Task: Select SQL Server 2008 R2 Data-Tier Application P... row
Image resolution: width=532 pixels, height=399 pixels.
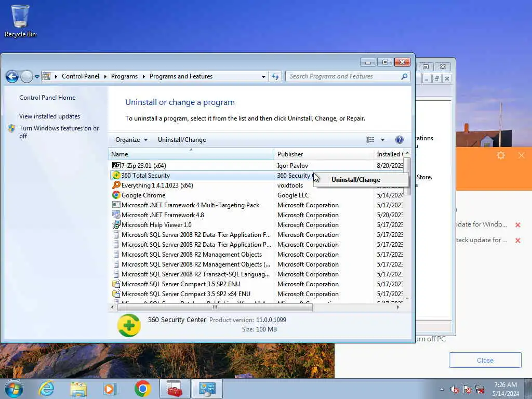Action: pyautogui.click(x=257, y=245)
